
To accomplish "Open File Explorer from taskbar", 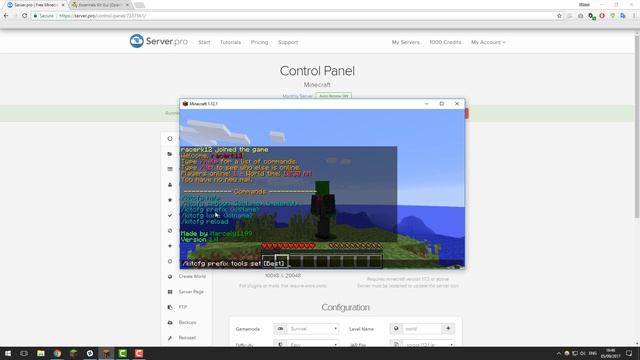I will pos(41,353).
